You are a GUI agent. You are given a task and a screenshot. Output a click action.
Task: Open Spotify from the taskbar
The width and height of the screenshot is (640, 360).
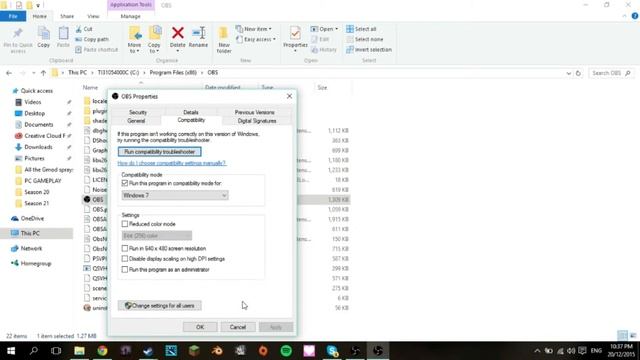[x=286, y=351]
